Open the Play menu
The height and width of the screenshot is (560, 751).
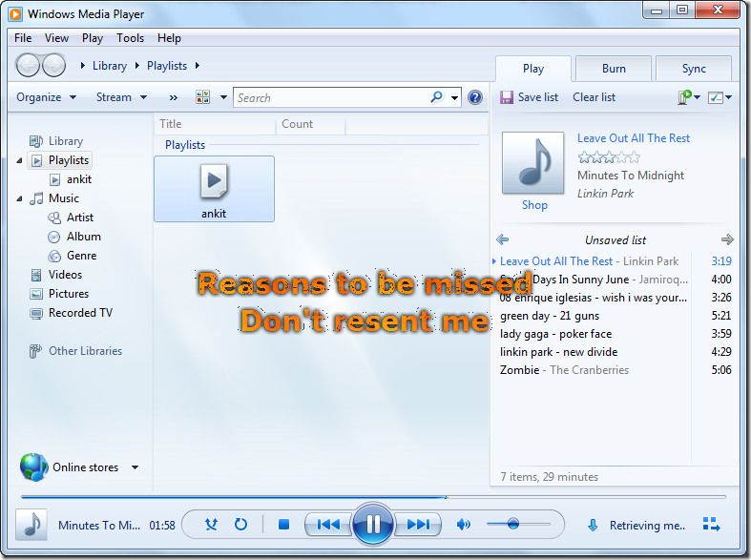[93, 38]
